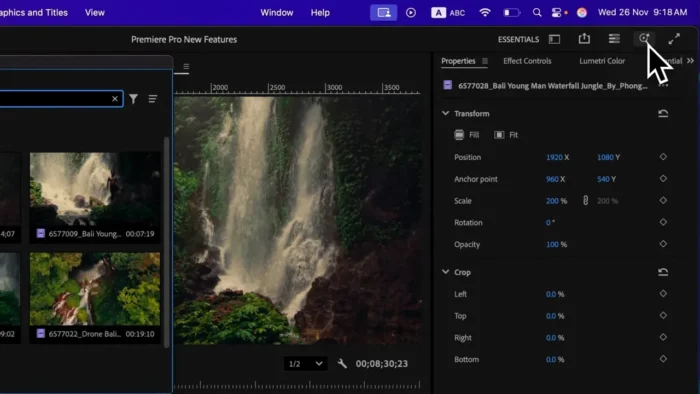Open the workspace layout panel icon
Screen dimensions: 700x394
click(x=554, y=39)
